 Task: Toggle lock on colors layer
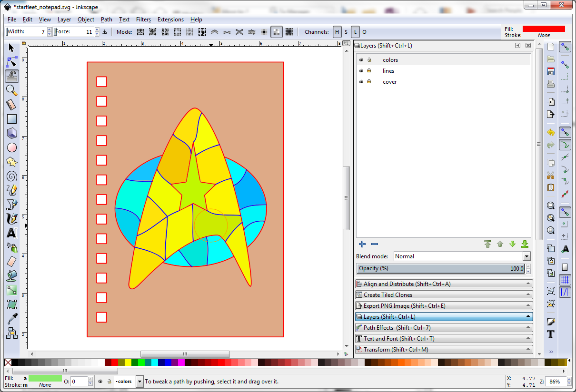pos(369,60)
